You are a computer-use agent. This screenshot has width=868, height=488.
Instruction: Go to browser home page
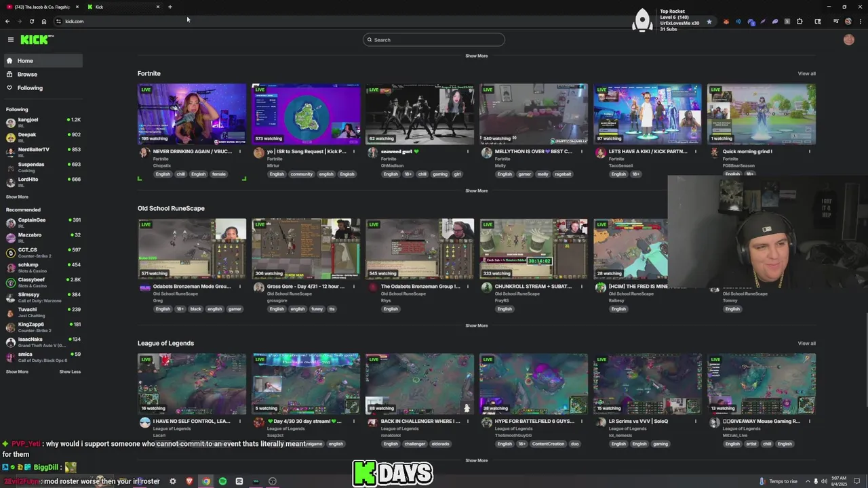click(44, 21)
